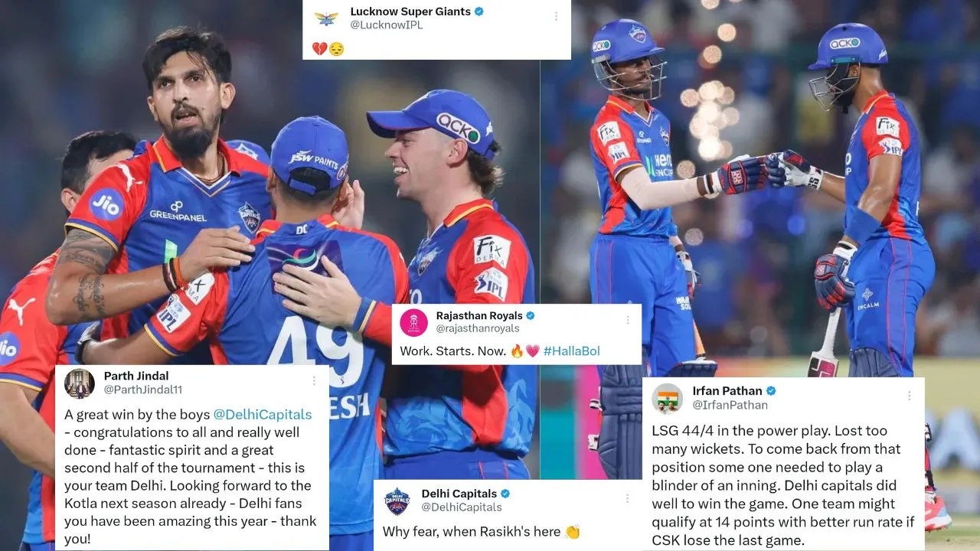Click the Parth Jindal display name
The width and height of the screenshot is (980, 551).
coord(136,376)
